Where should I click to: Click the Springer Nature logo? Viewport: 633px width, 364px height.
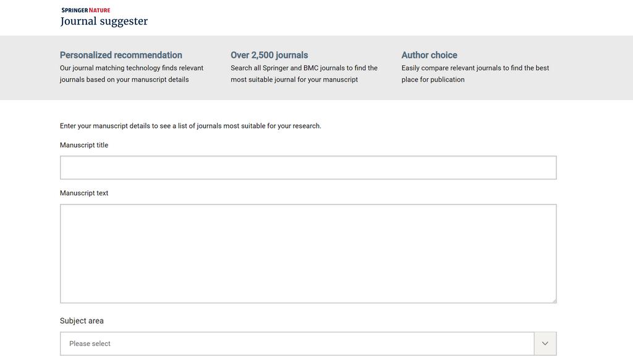click(x=85, y=10)
